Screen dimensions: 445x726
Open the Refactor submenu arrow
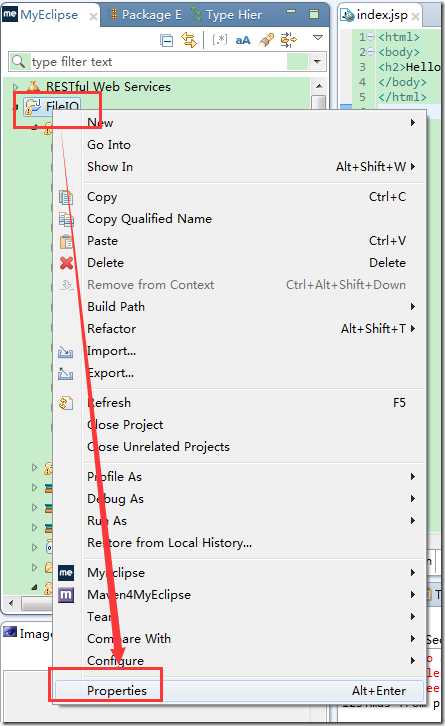tap(413, 329)
